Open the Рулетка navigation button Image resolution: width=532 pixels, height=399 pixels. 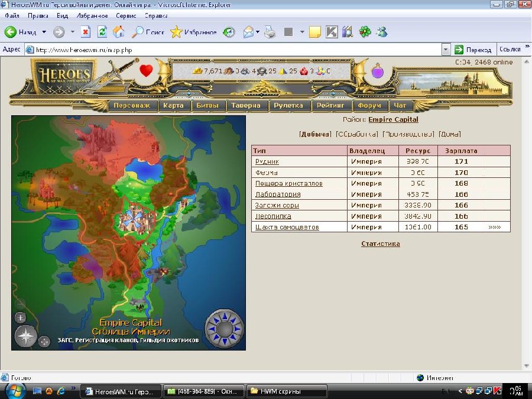click(x=288, y=106)
